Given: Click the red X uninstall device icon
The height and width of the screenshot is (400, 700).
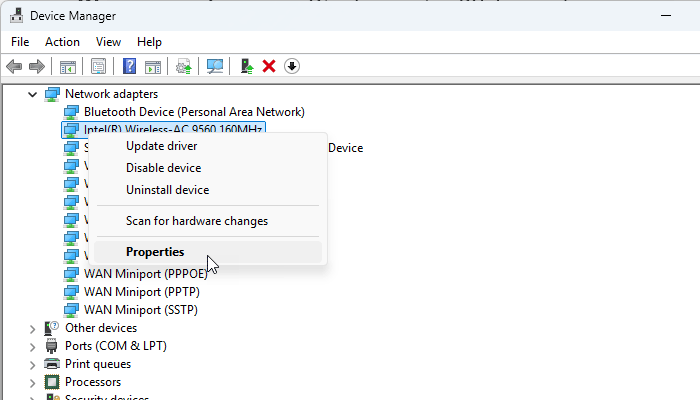Looking at the screenshot, I should [269, 67].
